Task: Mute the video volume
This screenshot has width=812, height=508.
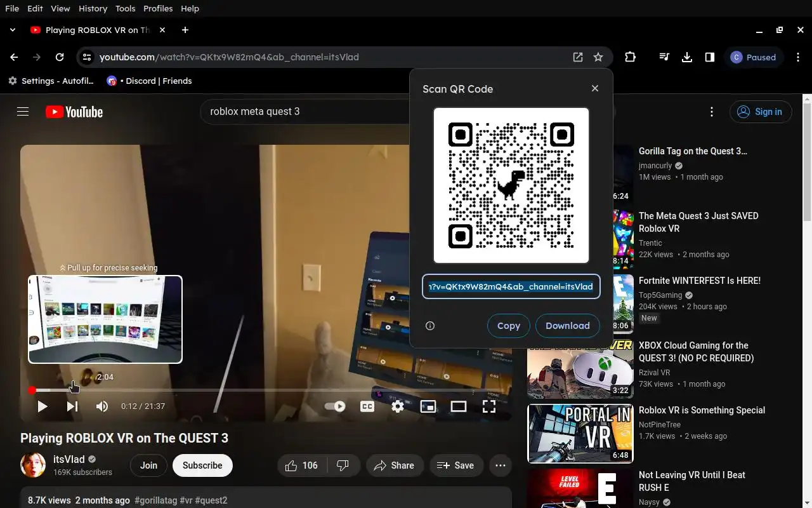Action: 102,406
